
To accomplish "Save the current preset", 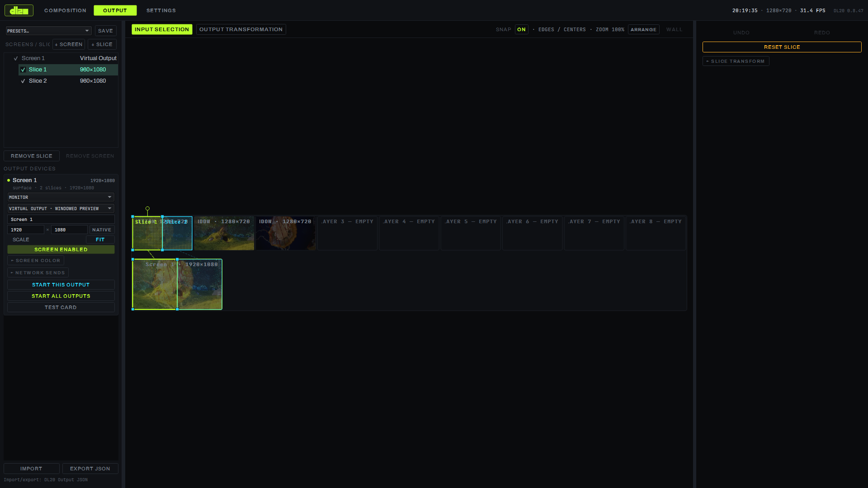I will pos(105,31).
